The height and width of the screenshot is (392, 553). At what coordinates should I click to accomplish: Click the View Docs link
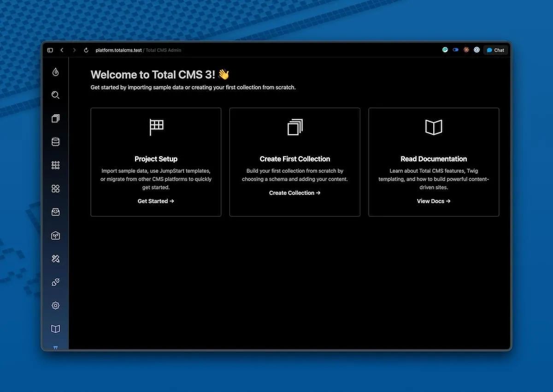[x=434, y=201]
